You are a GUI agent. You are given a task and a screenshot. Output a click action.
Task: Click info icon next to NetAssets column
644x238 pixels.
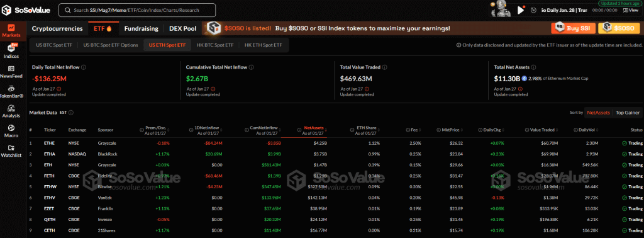[299, 130]
